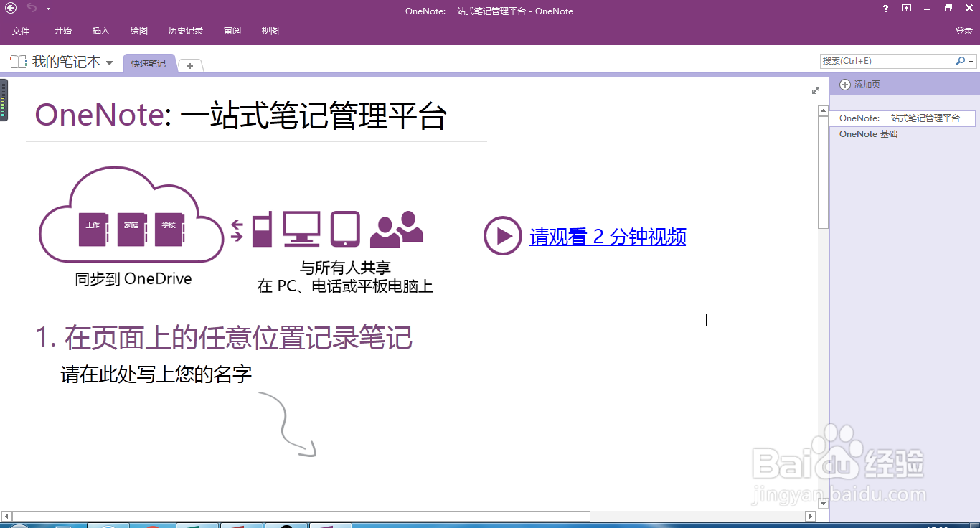Click the Help question mark icon
Viewport: 980px width, 528px height.
pyautogui.click(x=885, y=9)
